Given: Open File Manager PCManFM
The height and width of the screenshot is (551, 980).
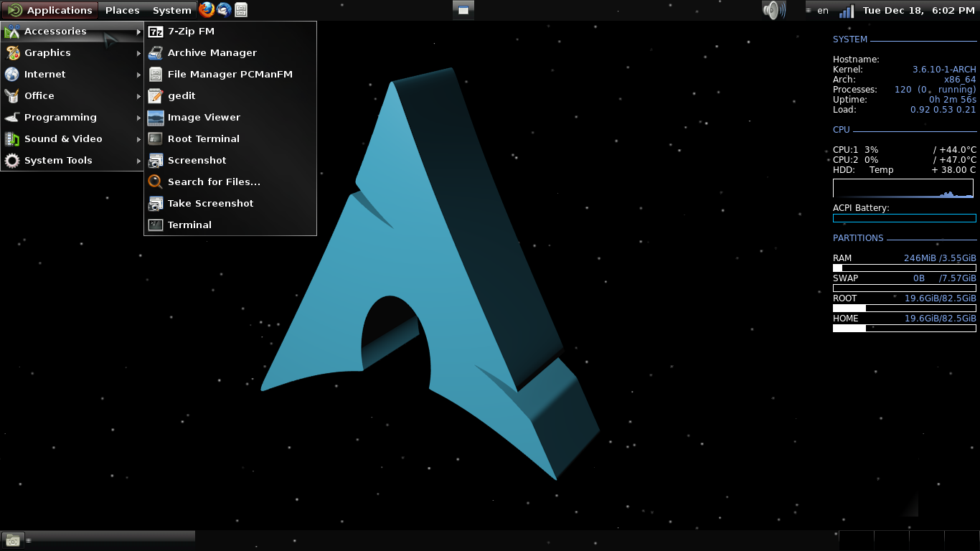Looking at the screenshot, I should 230,75.
